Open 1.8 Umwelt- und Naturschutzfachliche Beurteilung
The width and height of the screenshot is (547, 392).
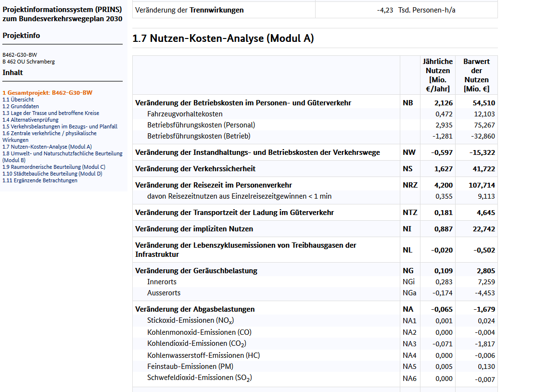(62, 153)
